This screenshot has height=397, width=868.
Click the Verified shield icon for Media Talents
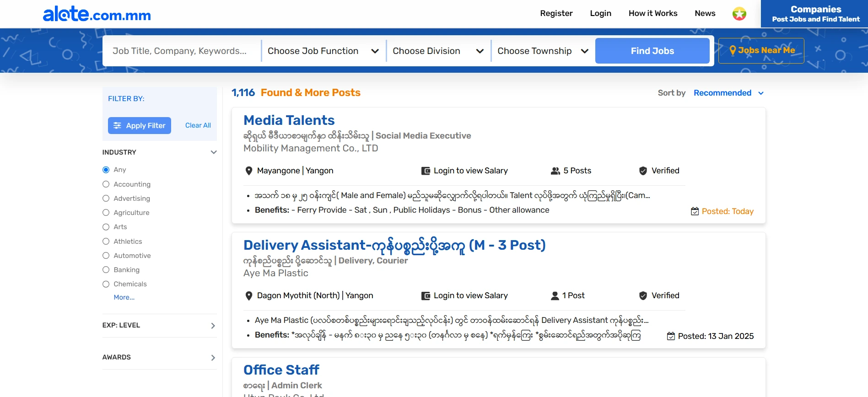pyautogui.click(x=643, y=171)
